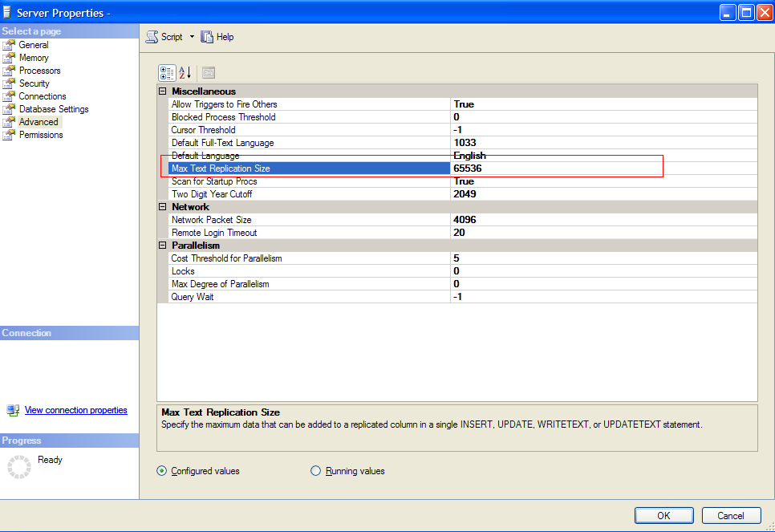Click the Cancel button
Image resolution: width=775 pixels, height=532 pixels.
[x=731, y=515]
